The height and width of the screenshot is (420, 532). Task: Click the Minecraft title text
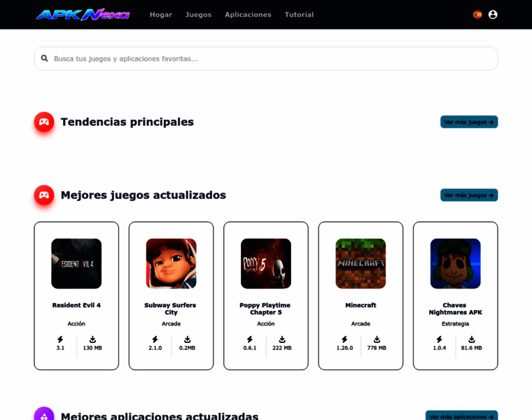click(x=360, y=305)
